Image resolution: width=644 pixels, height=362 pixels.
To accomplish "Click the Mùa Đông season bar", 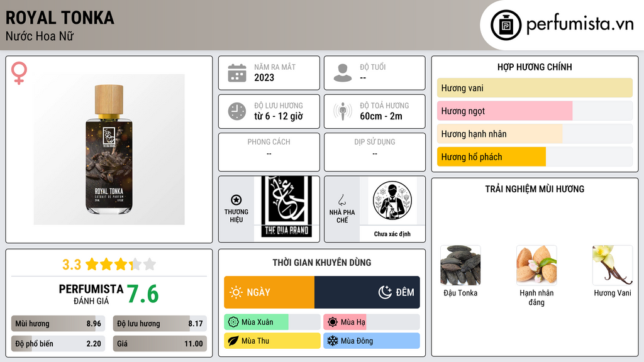I will 372,341.
